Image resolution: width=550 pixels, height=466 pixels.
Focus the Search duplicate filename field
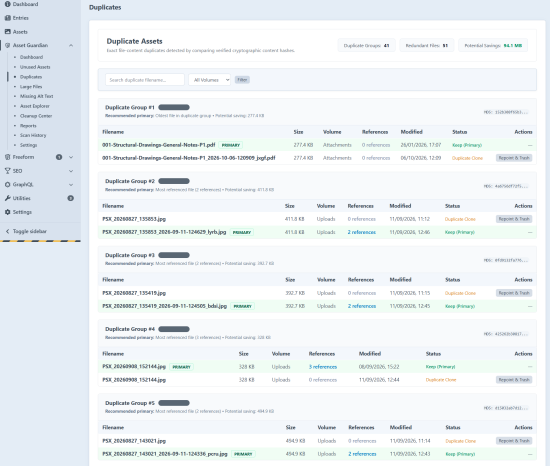(x=145, y=80)
